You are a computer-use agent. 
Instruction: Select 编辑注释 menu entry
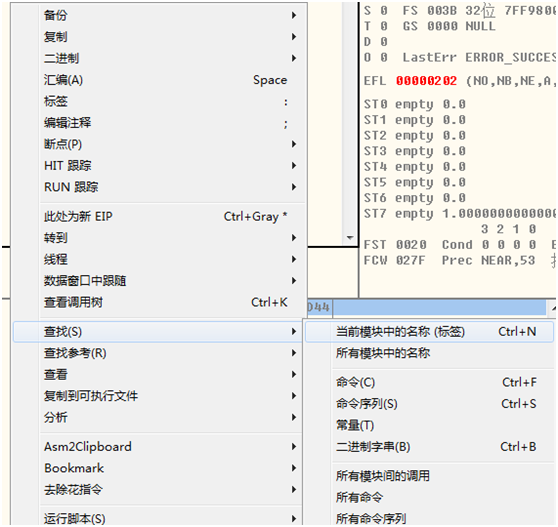(x=158, y=123)
